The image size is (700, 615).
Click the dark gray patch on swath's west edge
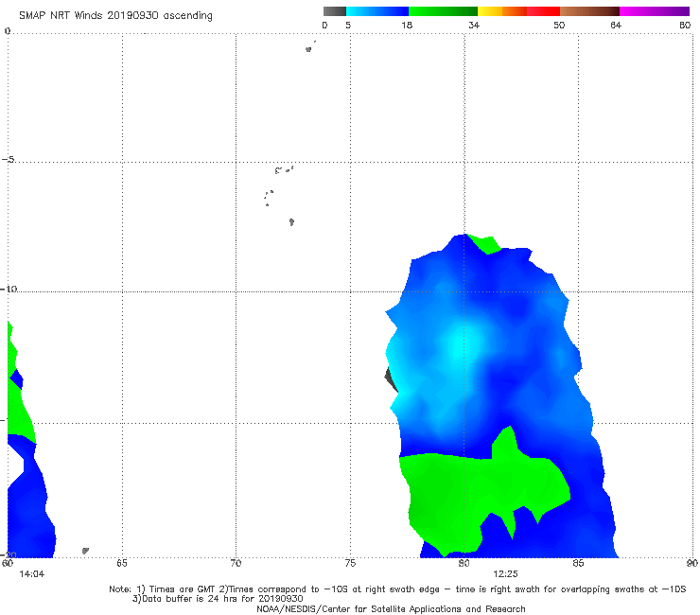pos(391,379)
